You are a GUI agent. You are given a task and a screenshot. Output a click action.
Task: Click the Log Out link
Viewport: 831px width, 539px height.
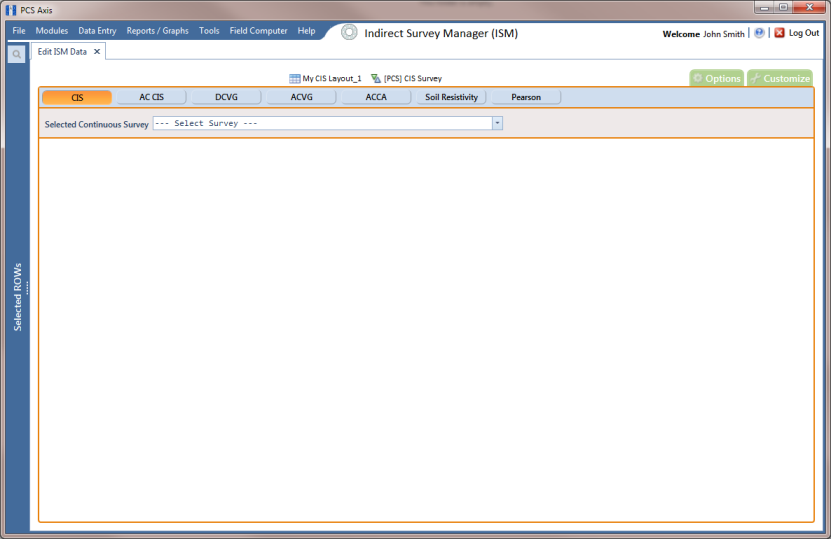(x=804, y=33)
